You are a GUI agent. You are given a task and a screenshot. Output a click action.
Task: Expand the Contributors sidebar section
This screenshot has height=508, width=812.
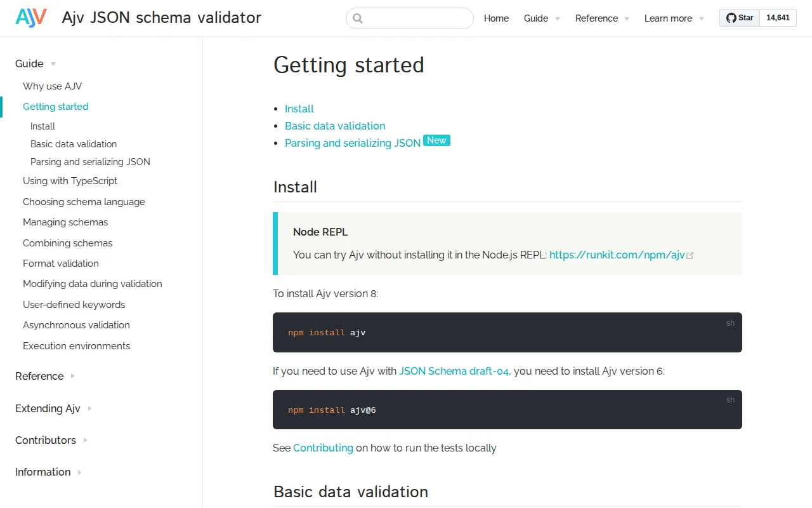(x=51, y=440)
